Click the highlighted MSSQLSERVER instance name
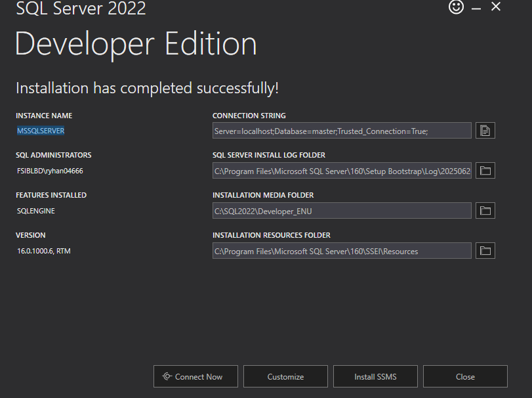Viewport: 532px width, 398px height. [x=41, y=131]
